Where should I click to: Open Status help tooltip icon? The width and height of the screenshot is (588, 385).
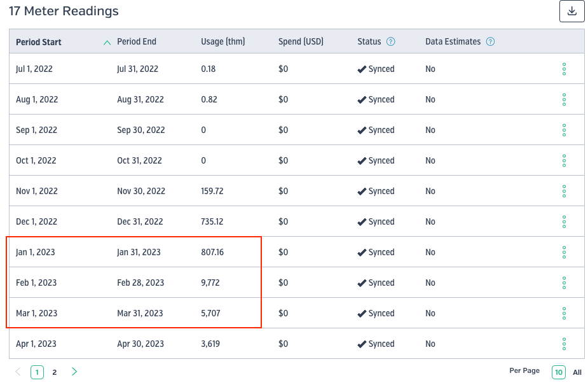click(390, 41)
